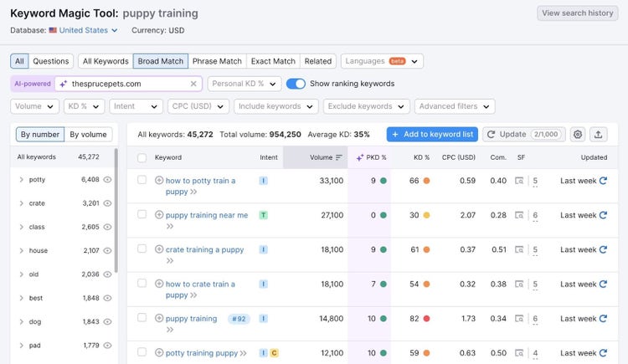
Task: Add 'how to potty train a puppy' plus icon
Action: tap(159, 180)
